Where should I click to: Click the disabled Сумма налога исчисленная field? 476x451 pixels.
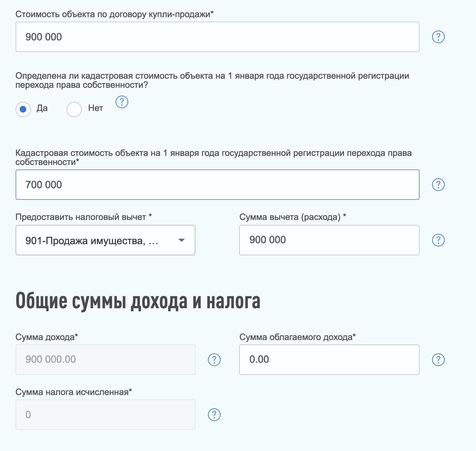tap(105, 415)
